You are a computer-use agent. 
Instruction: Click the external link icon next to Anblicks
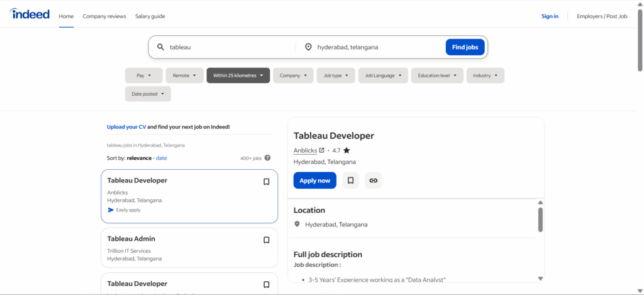(321, 150)
